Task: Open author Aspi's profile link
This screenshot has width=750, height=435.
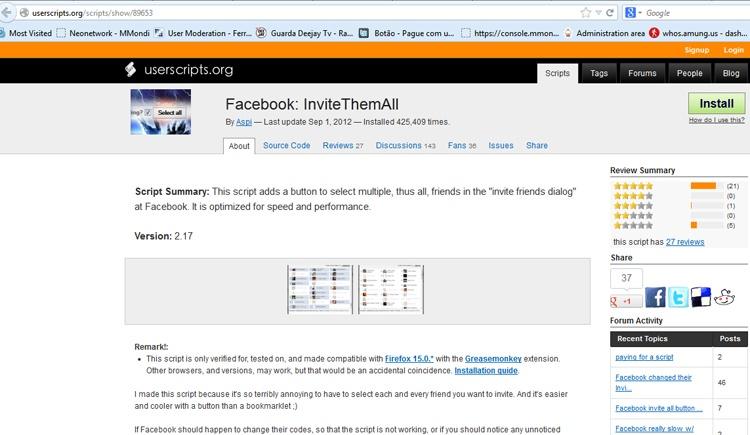Action: coord(244,122)
